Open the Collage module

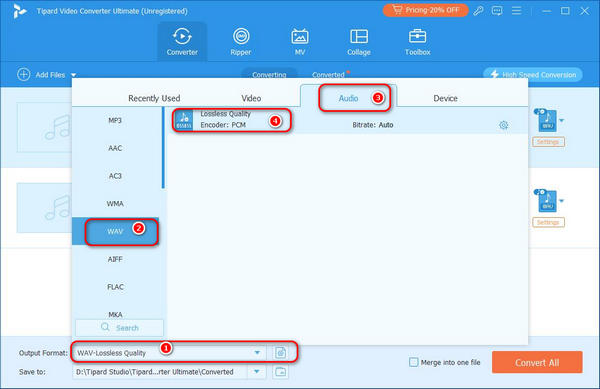[x=359, y=42]
